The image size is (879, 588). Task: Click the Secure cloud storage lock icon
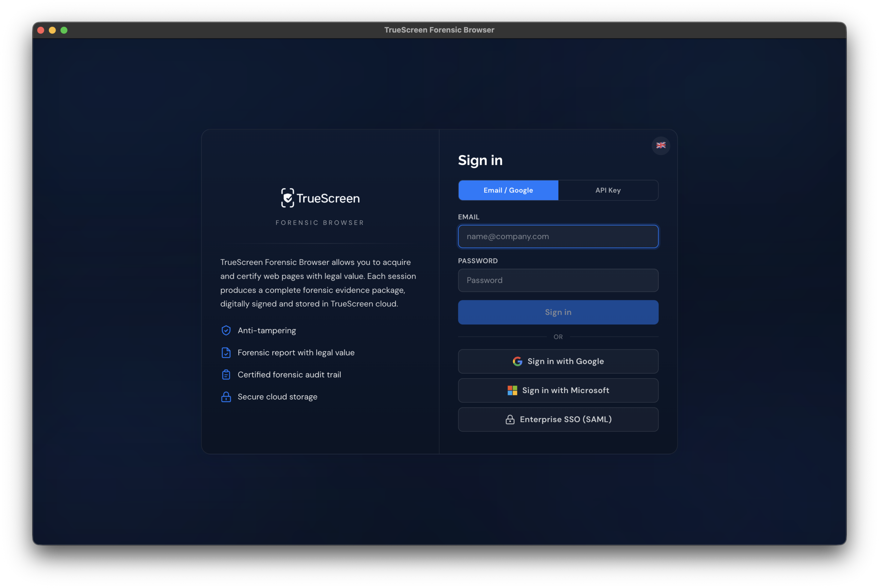[226, 397]
